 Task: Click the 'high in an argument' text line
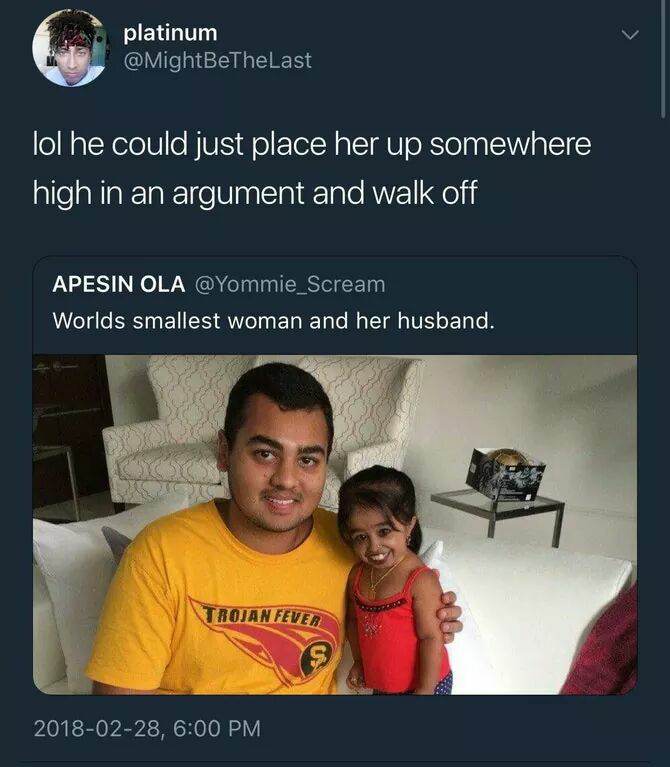(x=255, y=193)
